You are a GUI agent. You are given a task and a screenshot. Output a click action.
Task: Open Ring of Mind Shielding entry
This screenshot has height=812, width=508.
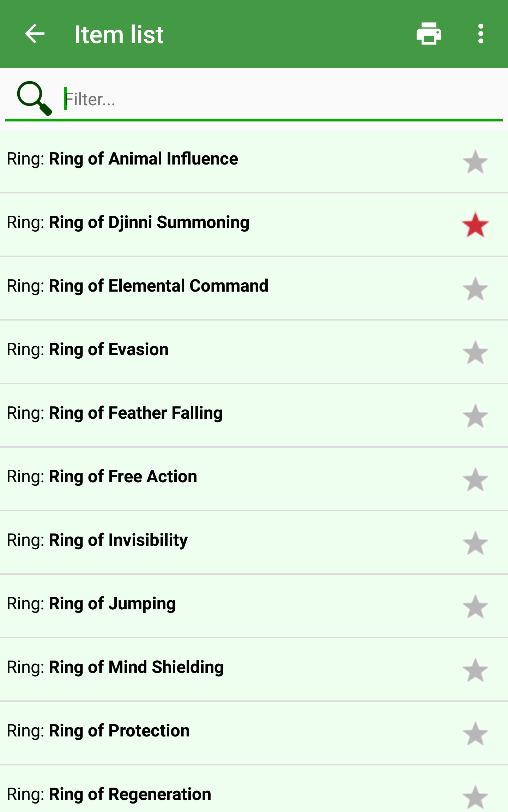tap(136, 667)
